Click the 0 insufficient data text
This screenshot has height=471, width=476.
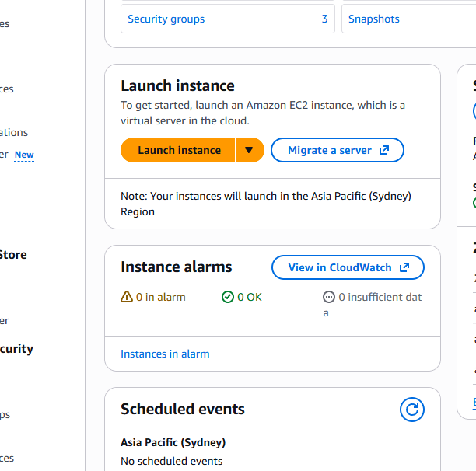[x=373, y=305]
